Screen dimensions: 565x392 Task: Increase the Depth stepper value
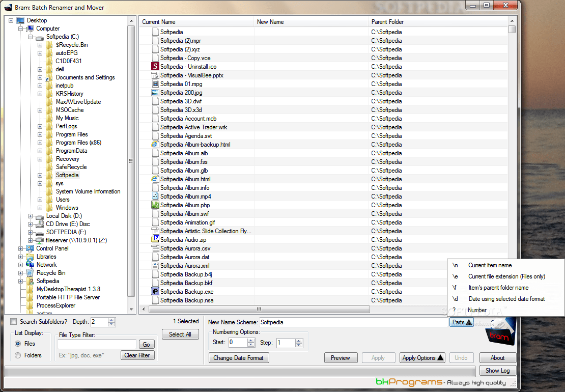111,320
